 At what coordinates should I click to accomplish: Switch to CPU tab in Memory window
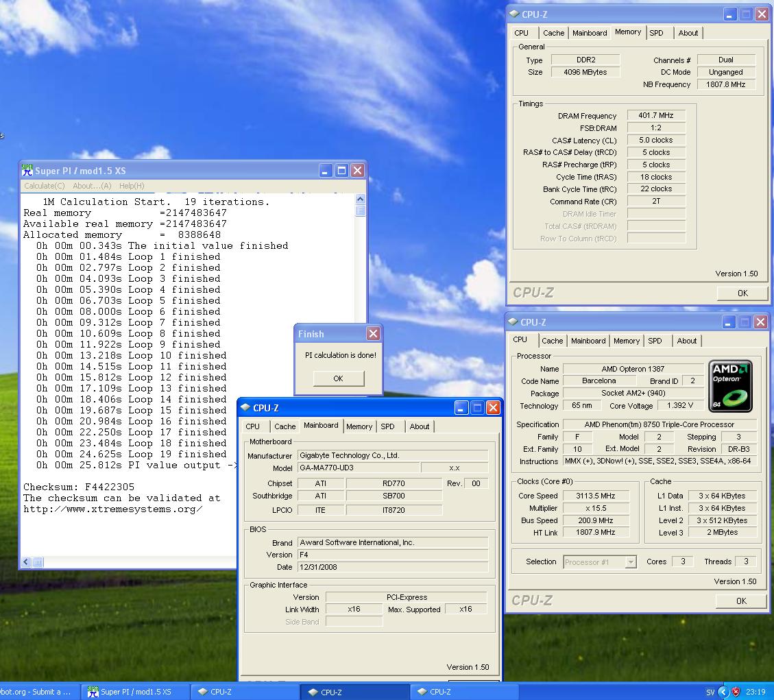[521, 33]
